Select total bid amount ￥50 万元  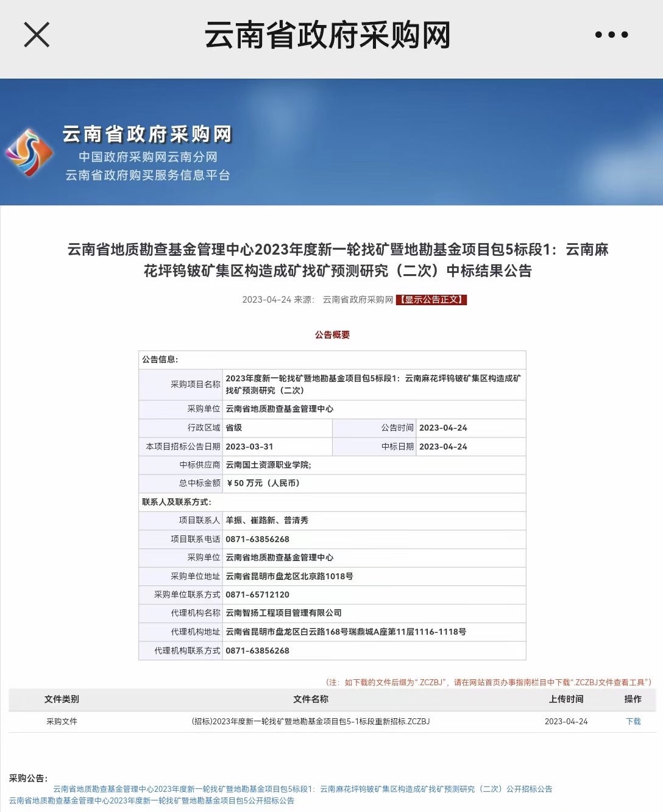[x=263, y=483]
